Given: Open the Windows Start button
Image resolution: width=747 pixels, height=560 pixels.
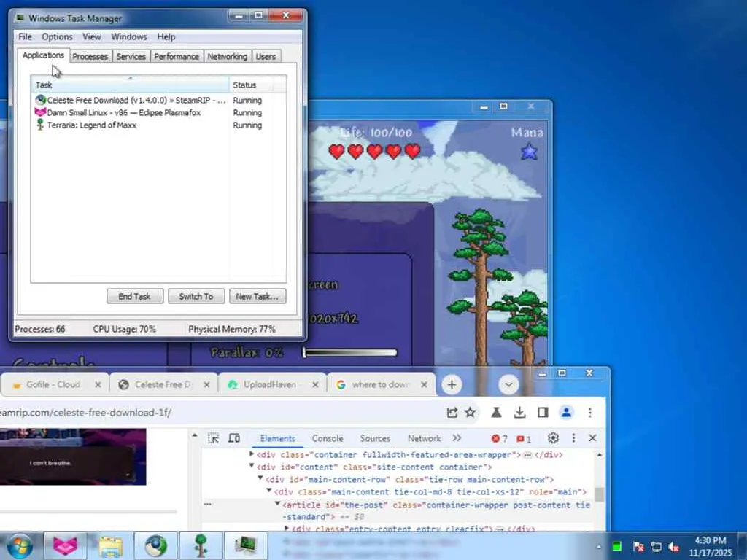Looking at the screenshot, I should click(x=19, y=546).
